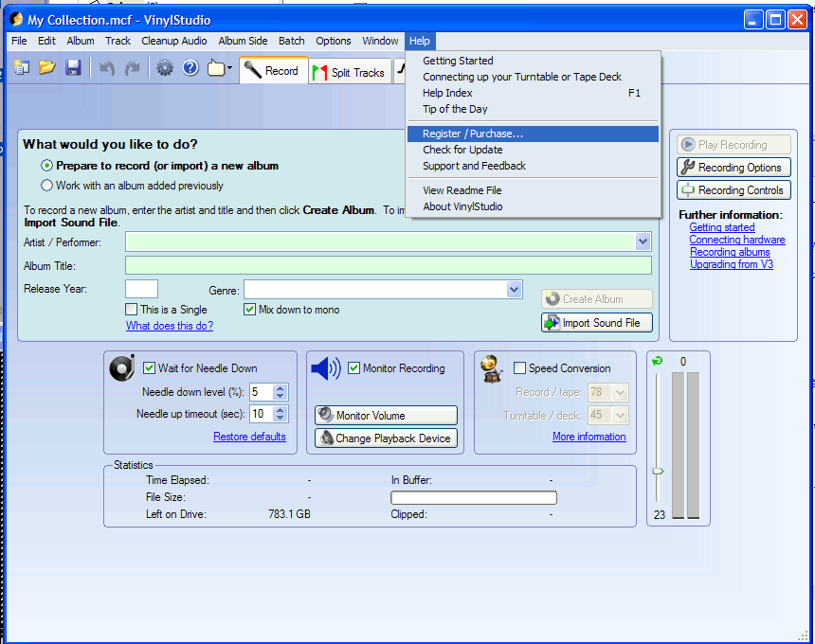Click the blue speaker icon beside Monitor Recording
The width and height of the screenshot is (815, 644).
click(325, 368)
